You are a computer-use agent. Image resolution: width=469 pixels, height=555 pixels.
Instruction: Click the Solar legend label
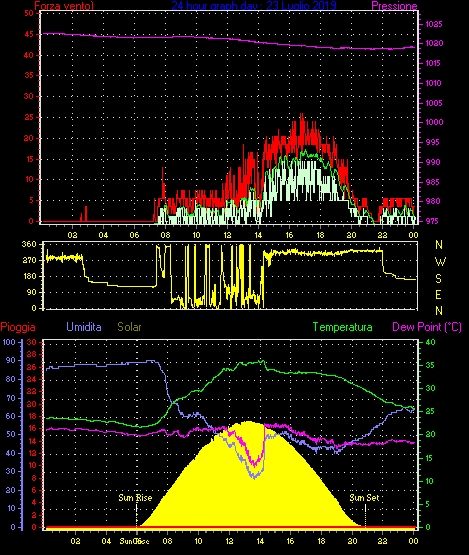coord(129,327)
